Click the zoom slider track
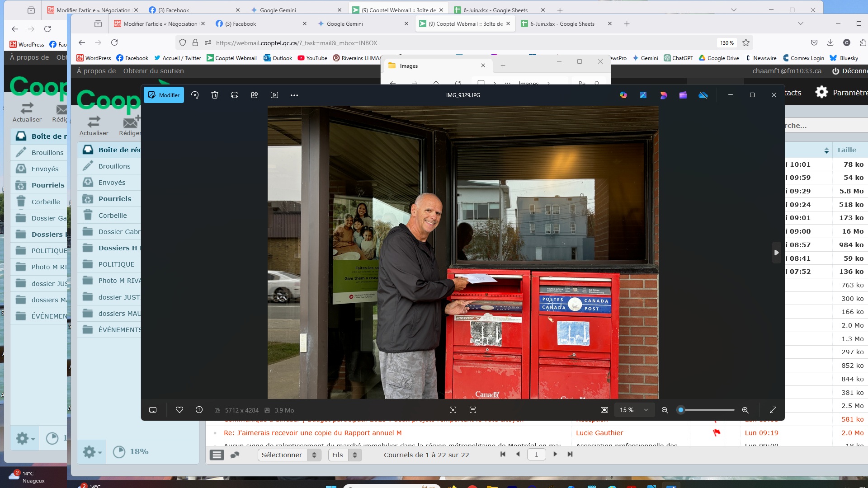The width and height of the screenshot is (868, 488). [x=710, y=410]
